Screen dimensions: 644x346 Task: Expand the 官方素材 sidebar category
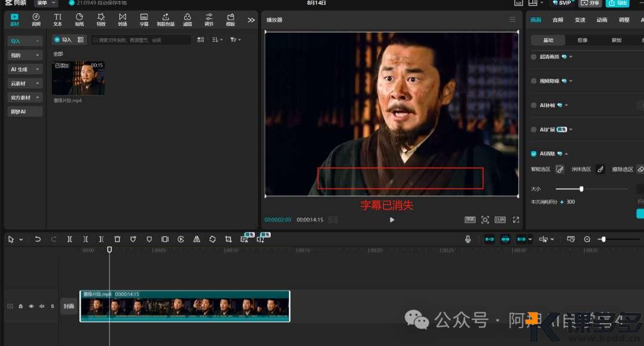click(x=25, y=98)
